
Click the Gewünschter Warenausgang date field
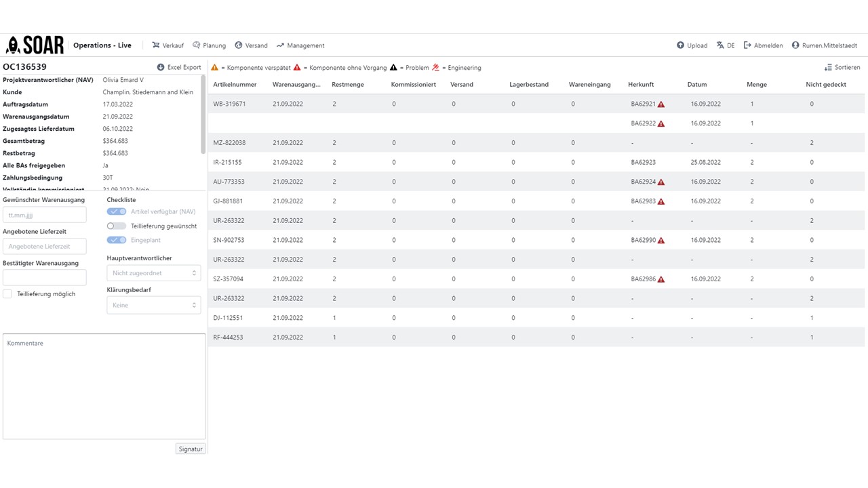click(45, 214)
